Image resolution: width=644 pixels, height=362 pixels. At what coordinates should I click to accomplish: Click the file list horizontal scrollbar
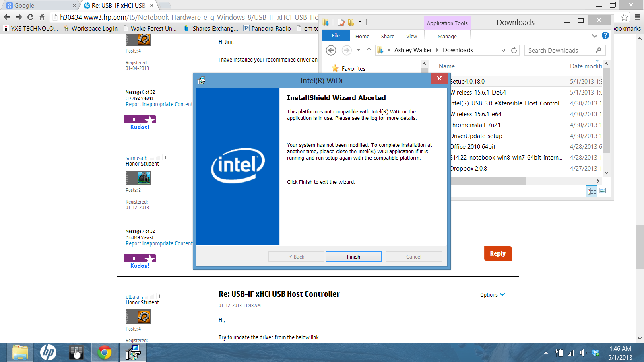[x=488, y=181]
